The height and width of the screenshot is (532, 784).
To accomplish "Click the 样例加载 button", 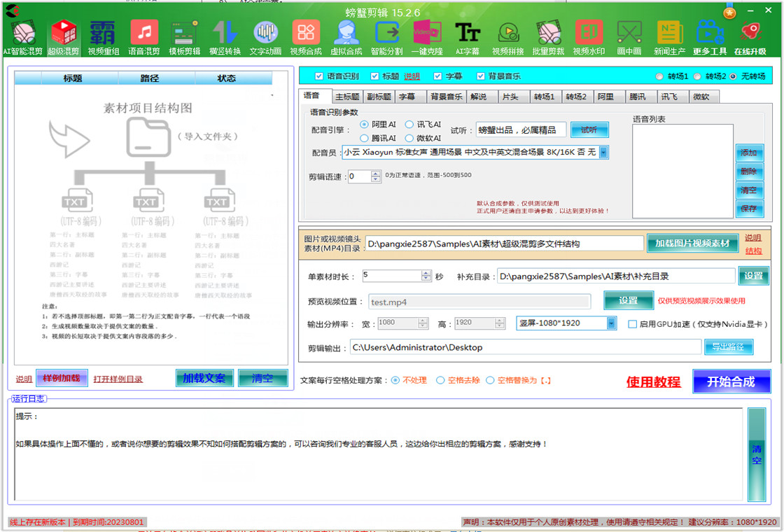I will [x=62, y=379].
